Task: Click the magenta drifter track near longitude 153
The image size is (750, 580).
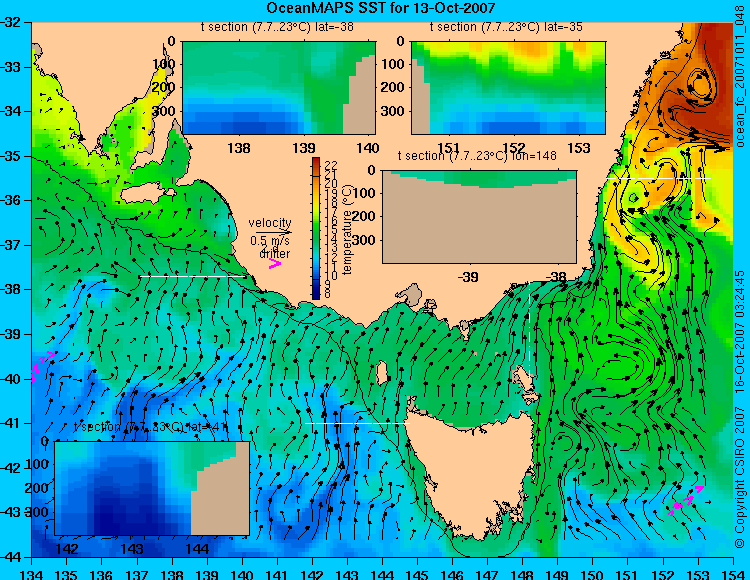Action: 686,501
